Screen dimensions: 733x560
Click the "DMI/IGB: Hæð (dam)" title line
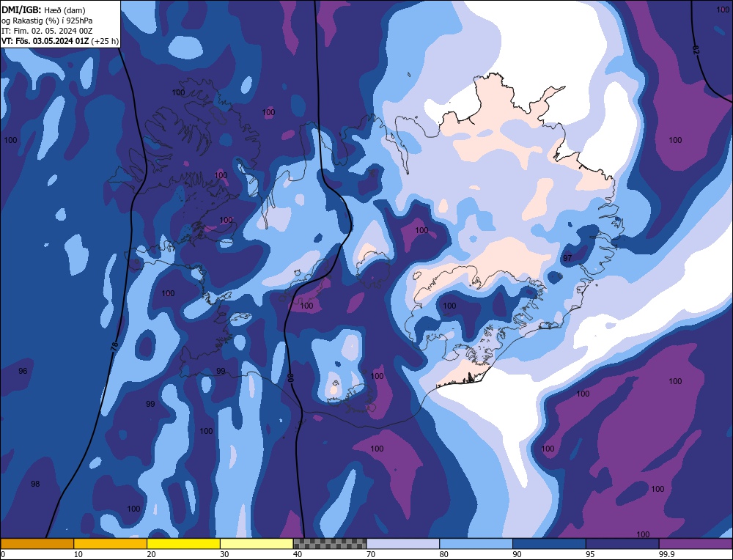43,10
